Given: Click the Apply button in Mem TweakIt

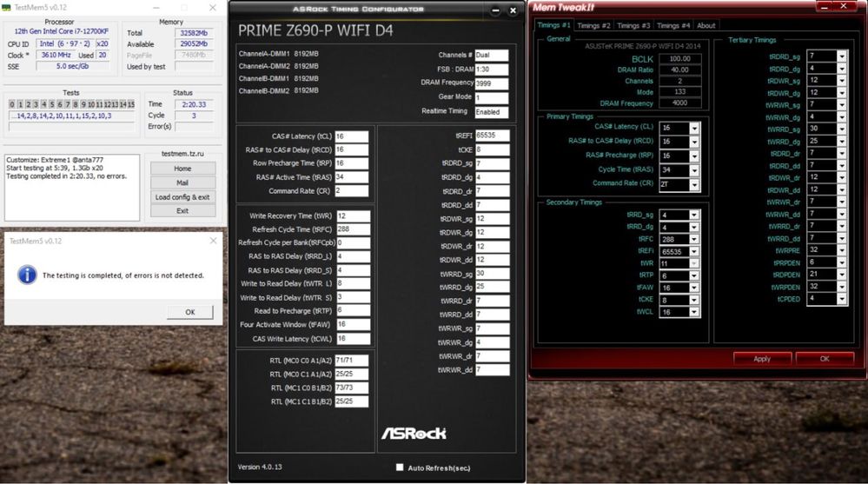Looking at the screenshot, I should tap(762, 359).
